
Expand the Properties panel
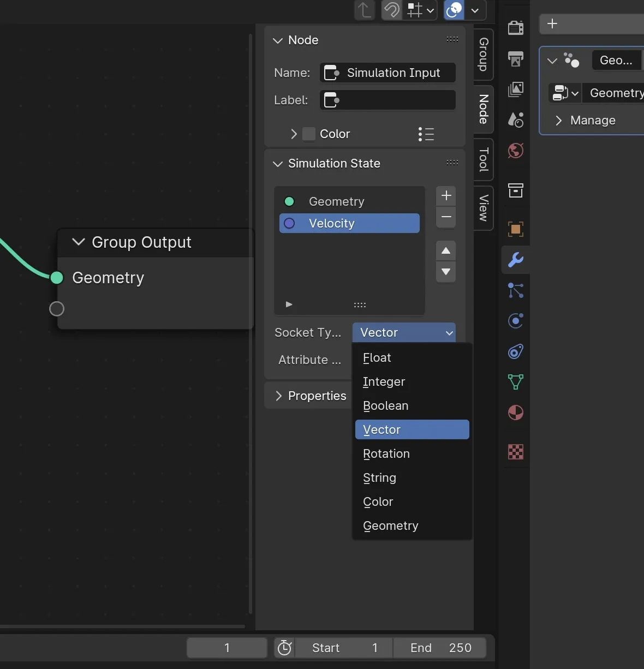pyautogui.click(x=278, y=396)
